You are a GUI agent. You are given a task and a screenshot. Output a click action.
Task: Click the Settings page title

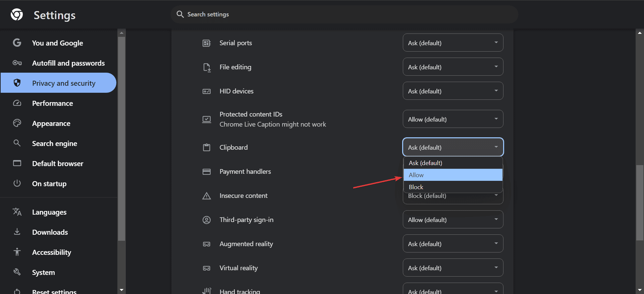point(55,15)
